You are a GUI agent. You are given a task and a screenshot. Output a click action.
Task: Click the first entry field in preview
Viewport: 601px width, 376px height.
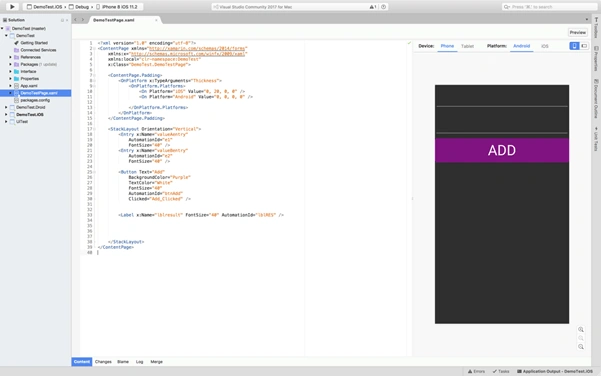(x=502, y=97)
